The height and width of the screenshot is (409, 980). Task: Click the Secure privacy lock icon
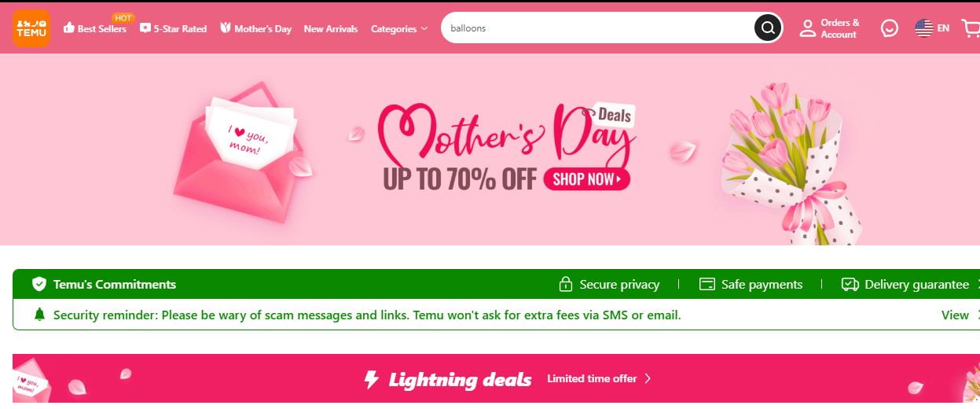[565, 284]
